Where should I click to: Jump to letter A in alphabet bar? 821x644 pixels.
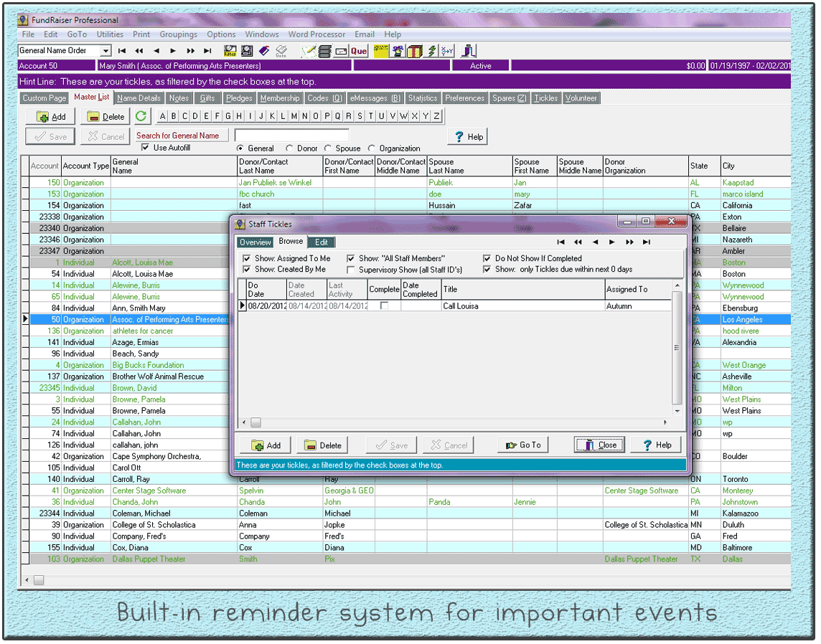tap(163, 116)
